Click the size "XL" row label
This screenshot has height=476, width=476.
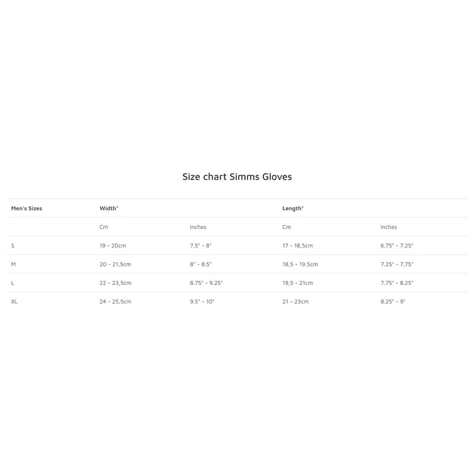[x=14, y=302]
